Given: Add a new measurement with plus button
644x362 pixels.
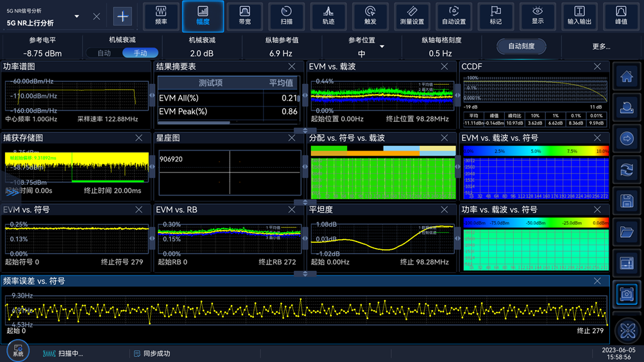Looking at the screenshot, I should (123, 17).
